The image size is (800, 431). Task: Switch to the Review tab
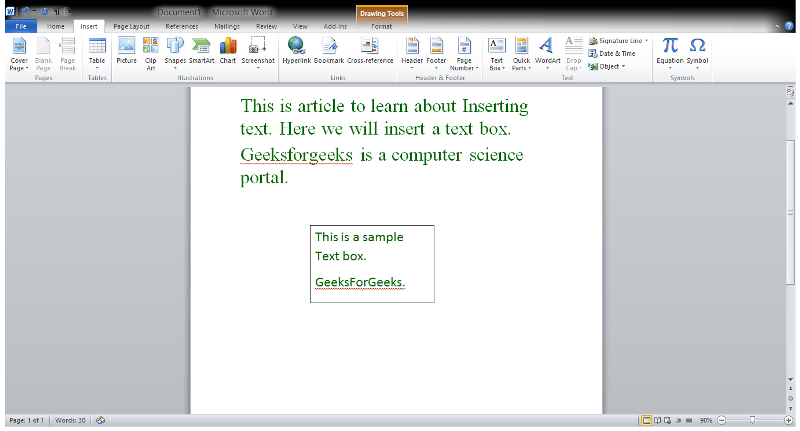point(266,27)
